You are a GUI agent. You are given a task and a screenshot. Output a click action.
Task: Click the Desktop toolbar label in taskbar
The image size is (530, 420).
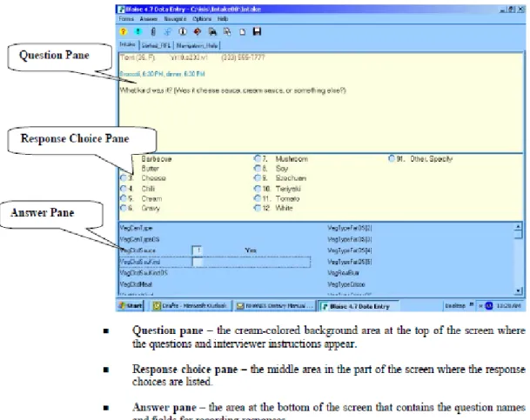tap(455, 306)
